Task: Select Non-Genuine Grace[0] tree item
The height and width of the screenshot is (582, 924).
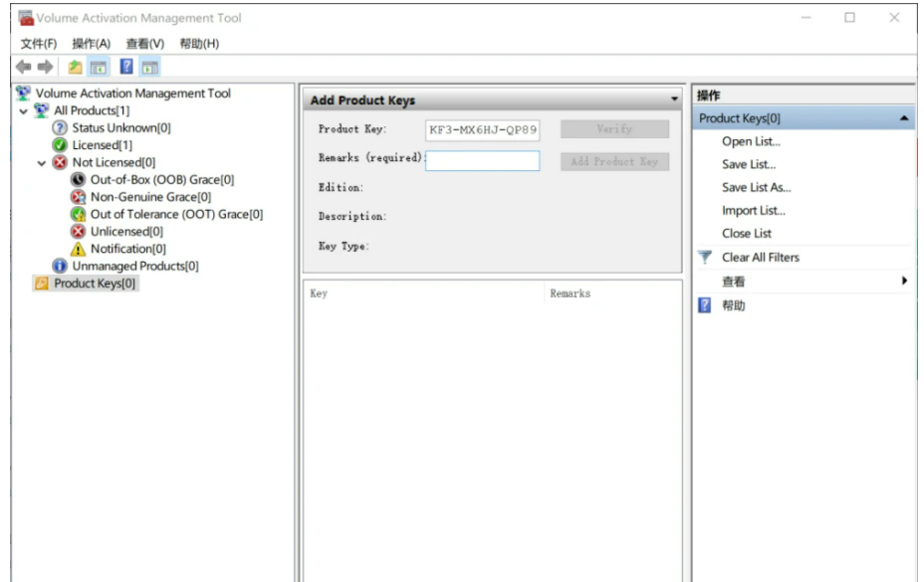Action: coord(150,197)
